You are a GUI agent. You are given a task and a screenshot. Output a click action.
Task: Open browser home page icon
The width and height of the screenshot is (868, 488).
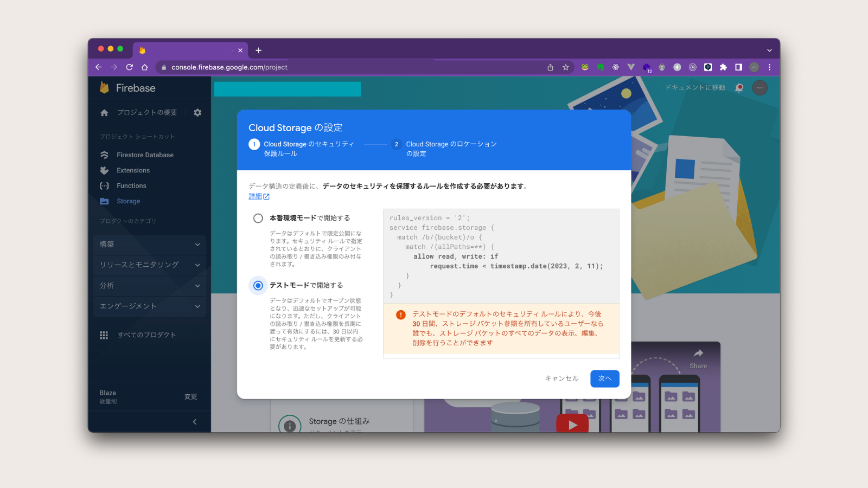tap(145, 67)
